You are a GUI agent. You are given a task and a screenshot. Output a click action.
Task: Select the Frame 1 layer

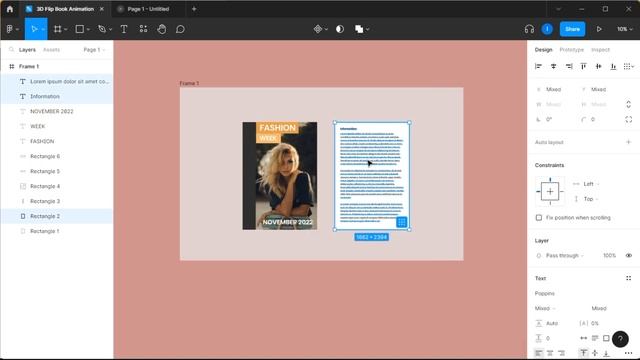[x=56, y=66]
